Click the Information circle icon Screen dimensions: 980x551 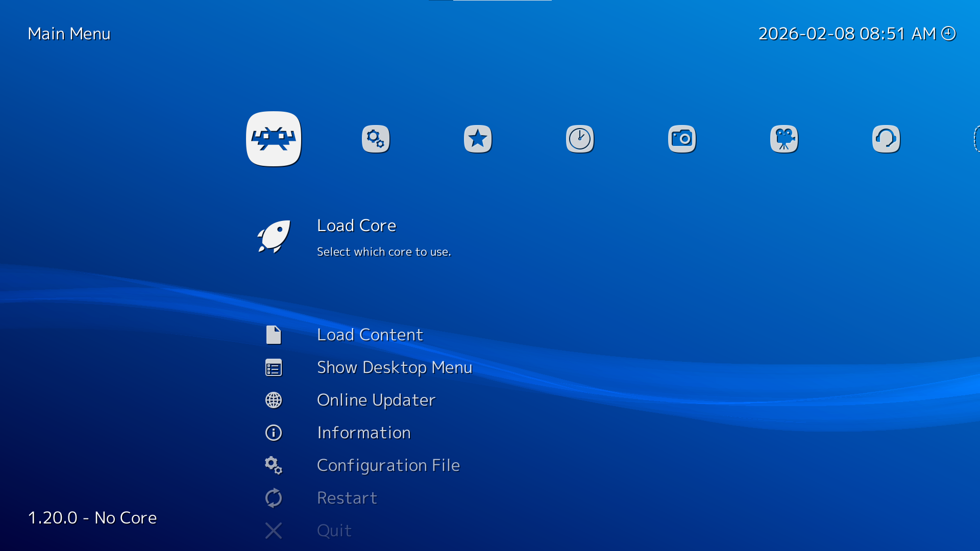(274, 433)
